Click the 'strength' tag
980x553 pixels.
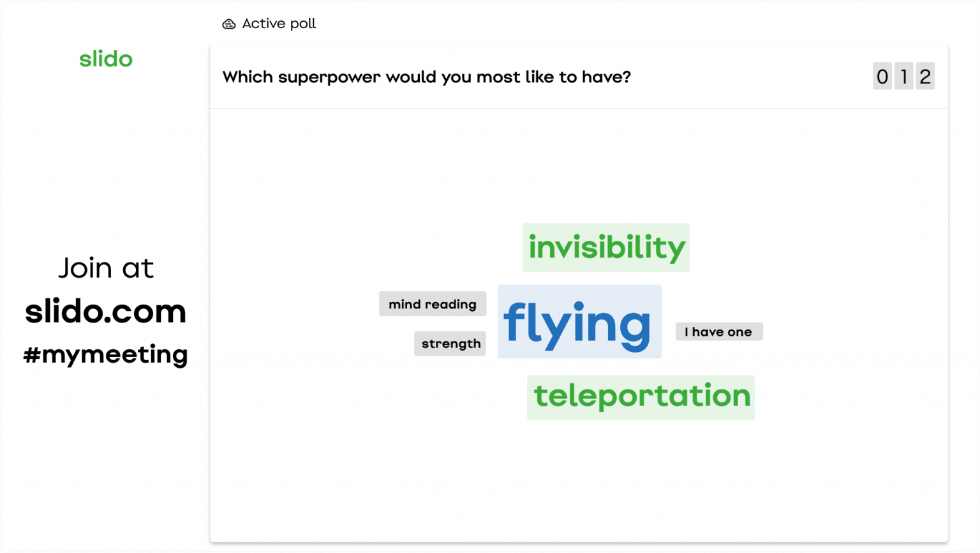450,344
